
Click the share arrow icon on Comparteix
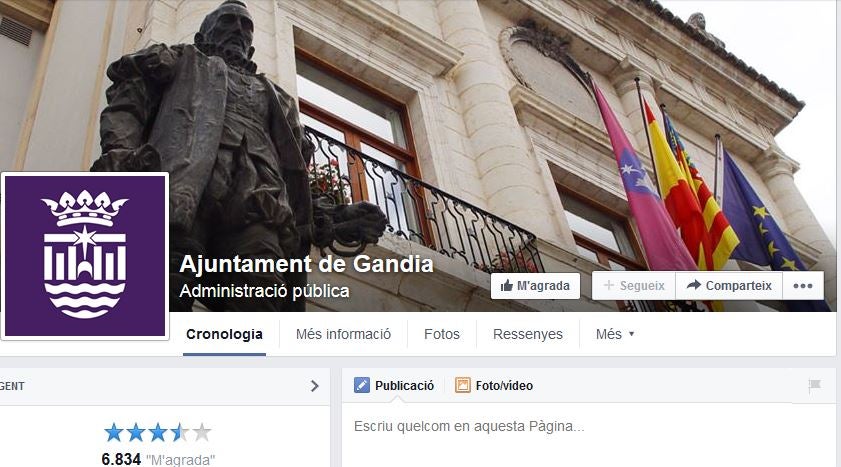[x=694, y=285]
